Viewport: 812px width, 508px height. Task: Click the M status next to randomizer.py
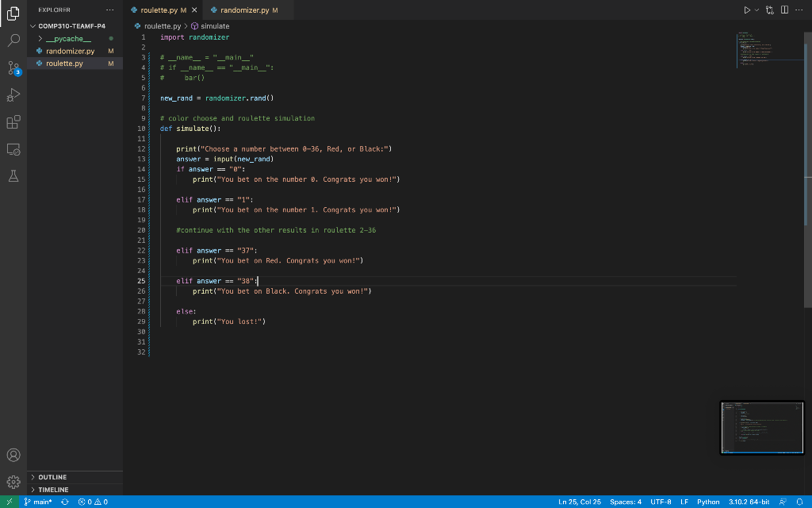pyautogui.click(x=111, y=51)
